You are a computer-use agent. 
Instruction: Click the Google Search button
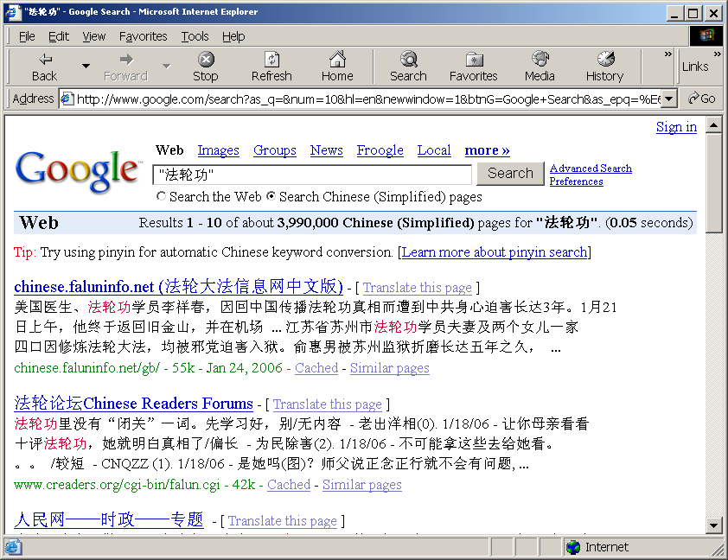(x=510, y=174)
